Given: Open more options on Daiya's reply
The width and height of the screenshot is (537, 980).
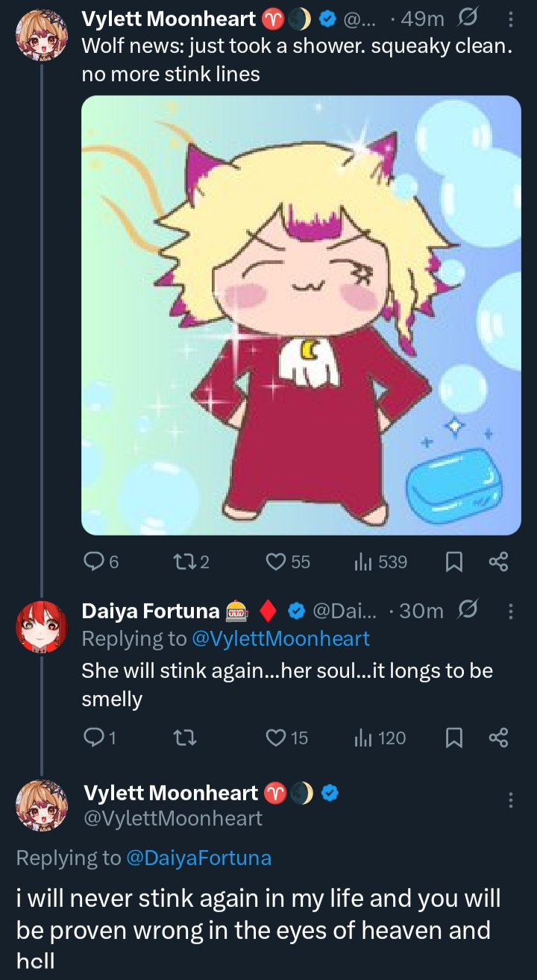Looking at the screenshot, I should click(510, 612).
